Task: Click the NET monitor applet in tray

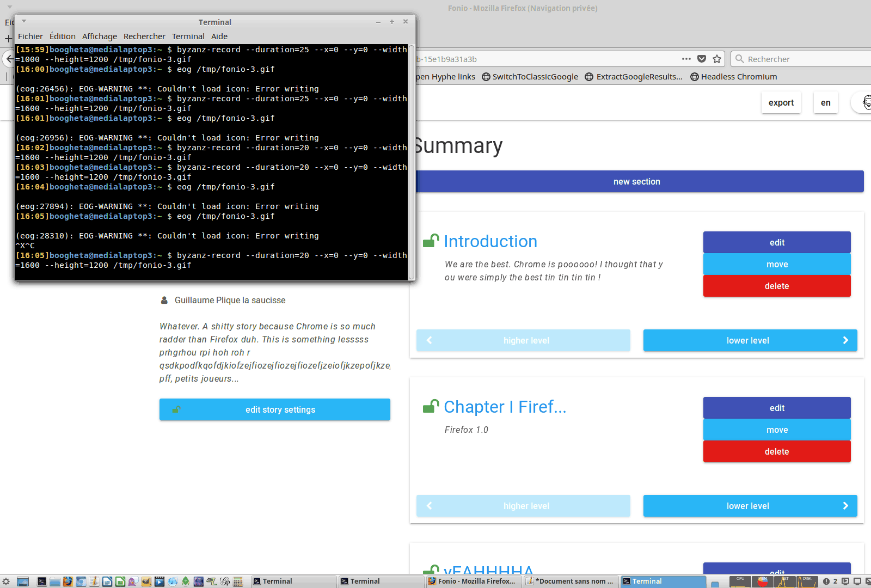Action: 785,581
